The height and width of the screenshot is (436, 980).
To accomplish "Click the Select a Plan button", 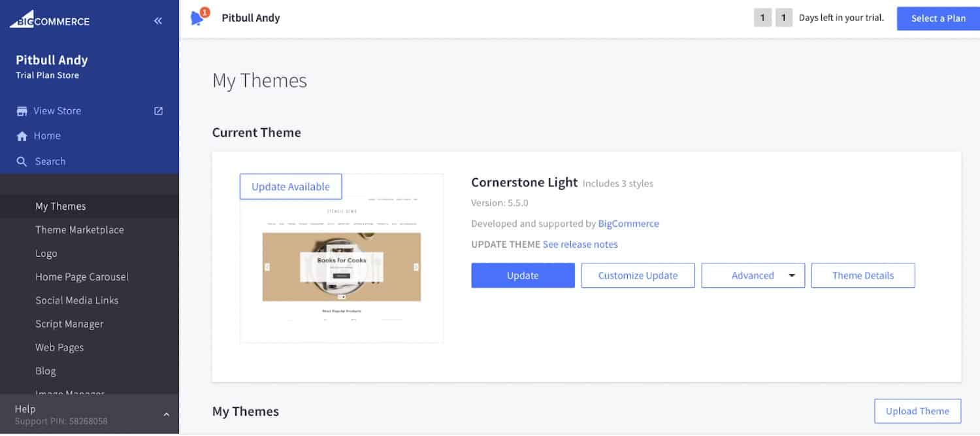I will (938, 18).
